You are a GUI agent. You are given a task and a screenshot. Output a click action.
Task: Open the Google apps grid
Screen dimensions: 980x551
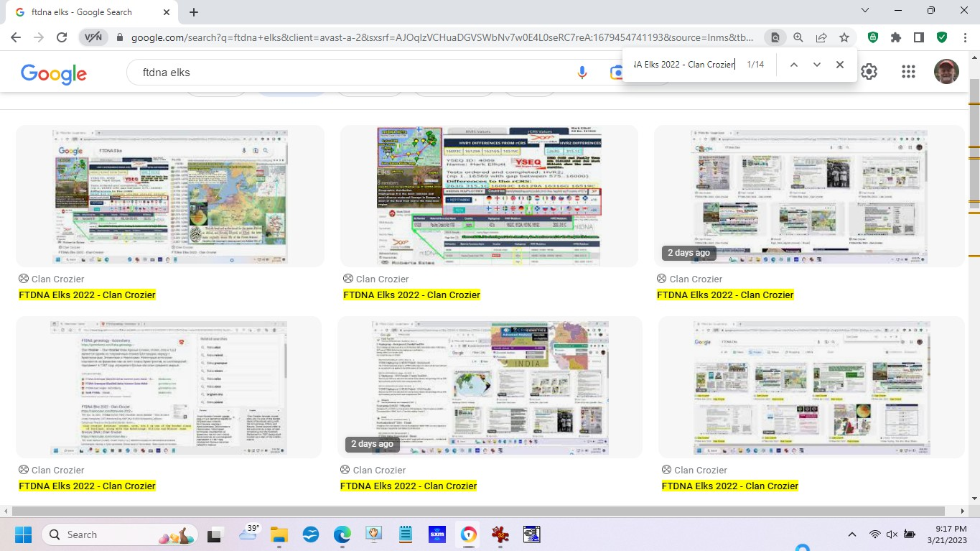(x=908, y=72)
